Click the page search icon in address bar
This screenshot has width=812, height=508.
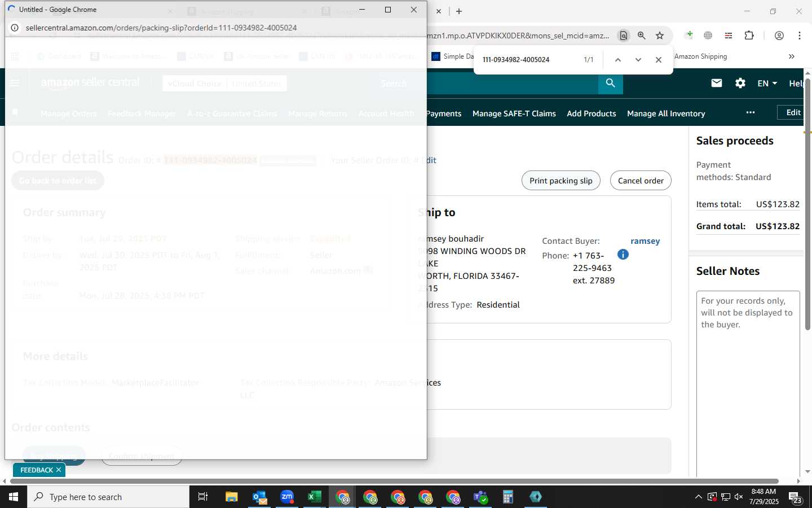pyautogui.click(x=623, y=36)
